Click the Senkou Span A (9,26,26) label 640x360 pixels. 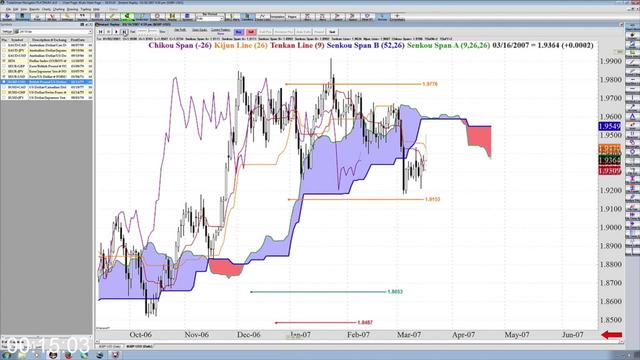pos(449,45)
